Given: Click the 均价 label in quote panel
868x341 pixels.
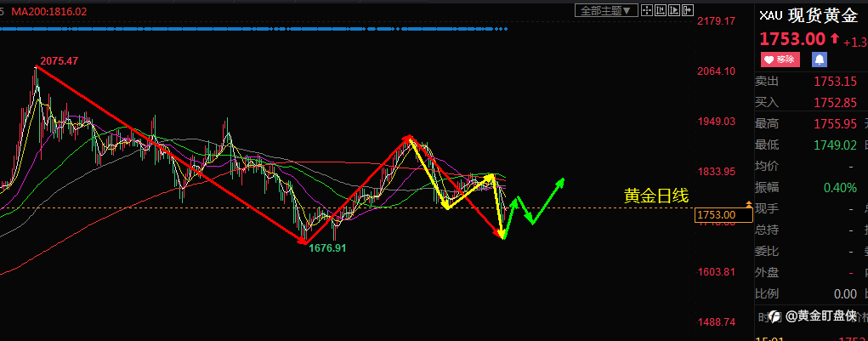Looking at the screenshot, I should 767,166.
